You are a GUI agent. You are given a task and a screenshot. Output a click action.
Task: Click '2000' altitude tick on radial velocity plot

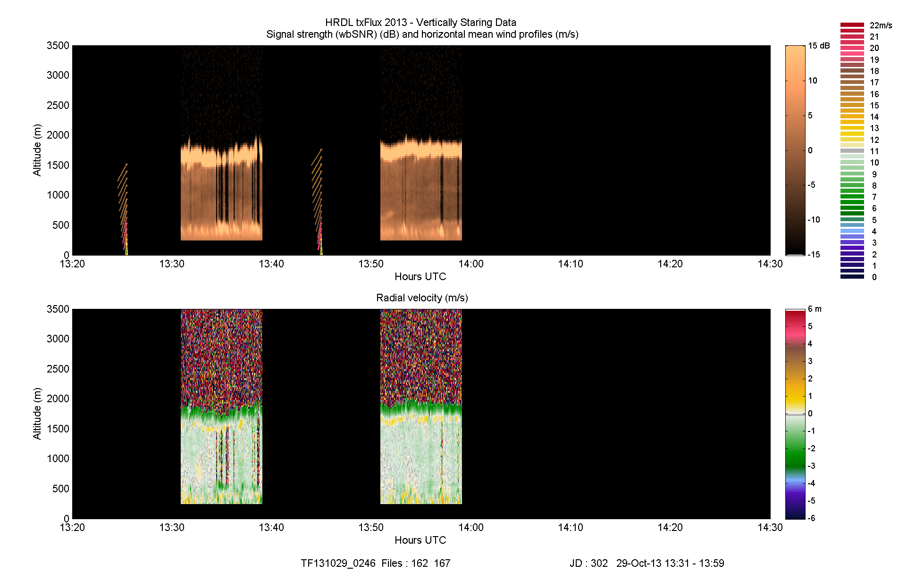point(58,398)
